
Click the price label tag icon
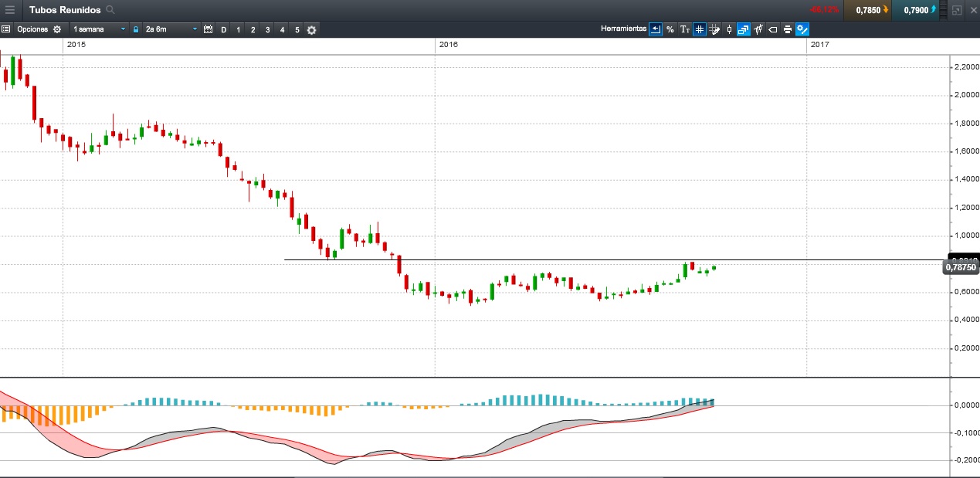[772, 29]
